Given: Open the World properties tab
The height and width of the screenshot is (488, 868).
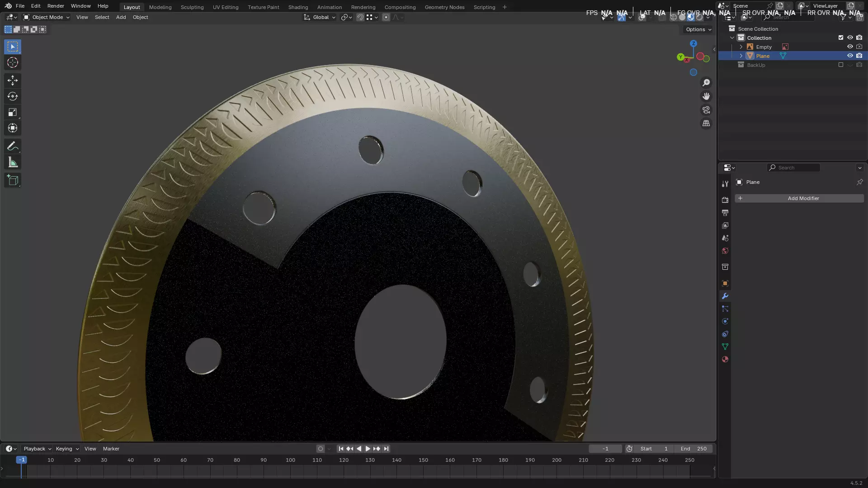Looking at the screenshot, I should pos(725,251).
